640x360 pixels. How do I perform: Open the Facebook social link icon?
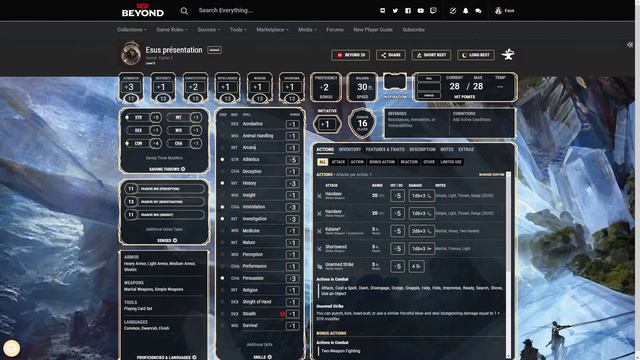click(x=408, y=11)
